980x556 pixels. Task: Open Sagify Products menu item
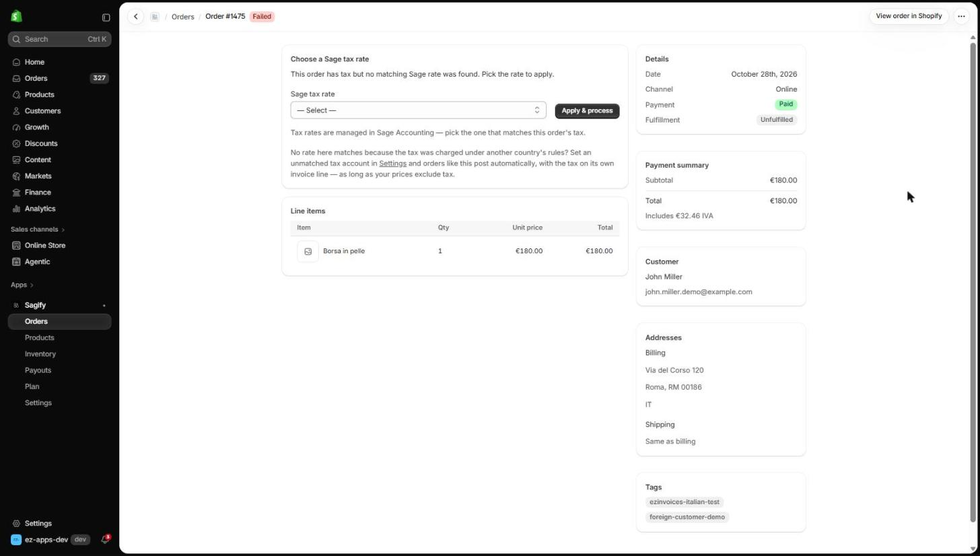pyautogui.click(x=39, y=338)
